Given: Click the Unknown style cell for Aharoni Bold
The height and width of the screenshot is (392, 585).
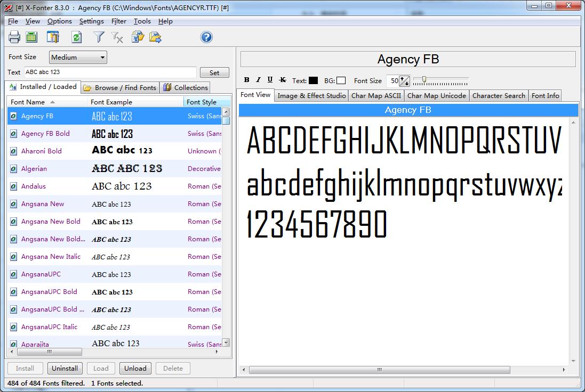Looking at the screenshot, I should [204, 151].
